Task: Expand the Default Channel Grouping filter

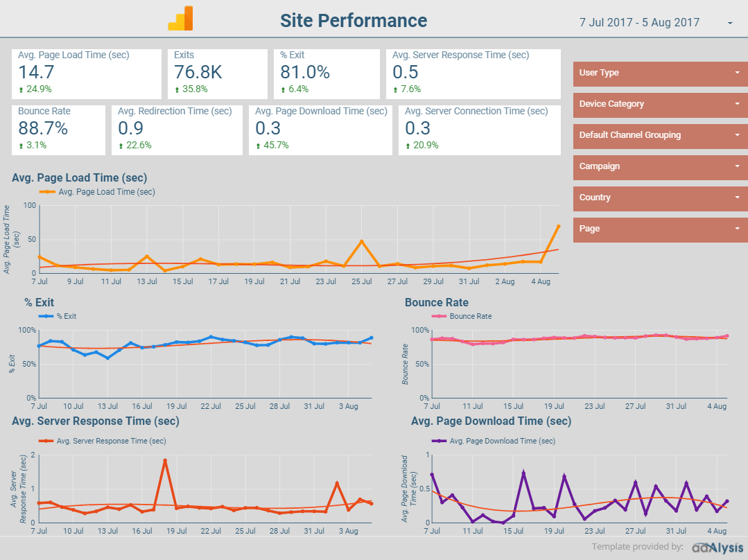Action: [660, 135]
